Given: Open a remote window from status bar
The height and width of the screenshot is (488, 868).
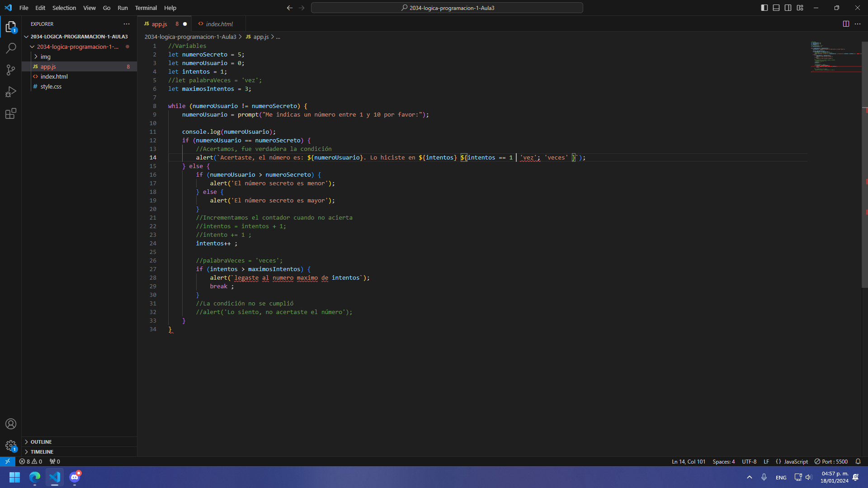Looking at the screenshot, I should click(8, 461).
